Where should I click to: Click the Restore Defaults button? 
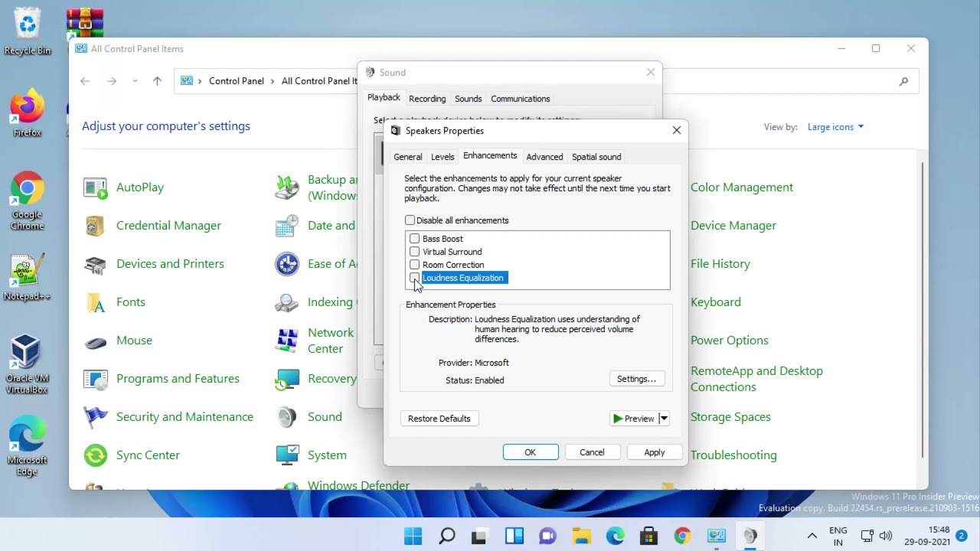[439, 419]
